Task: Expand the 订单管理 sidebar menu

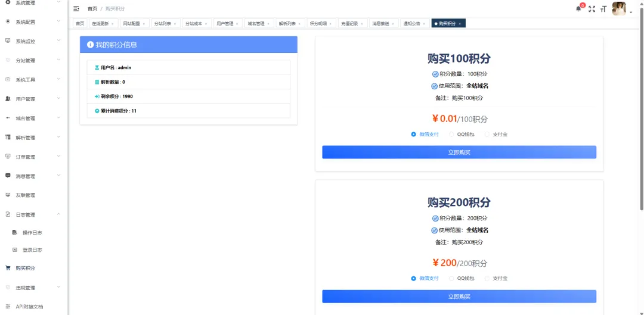Action: point(58,157)
